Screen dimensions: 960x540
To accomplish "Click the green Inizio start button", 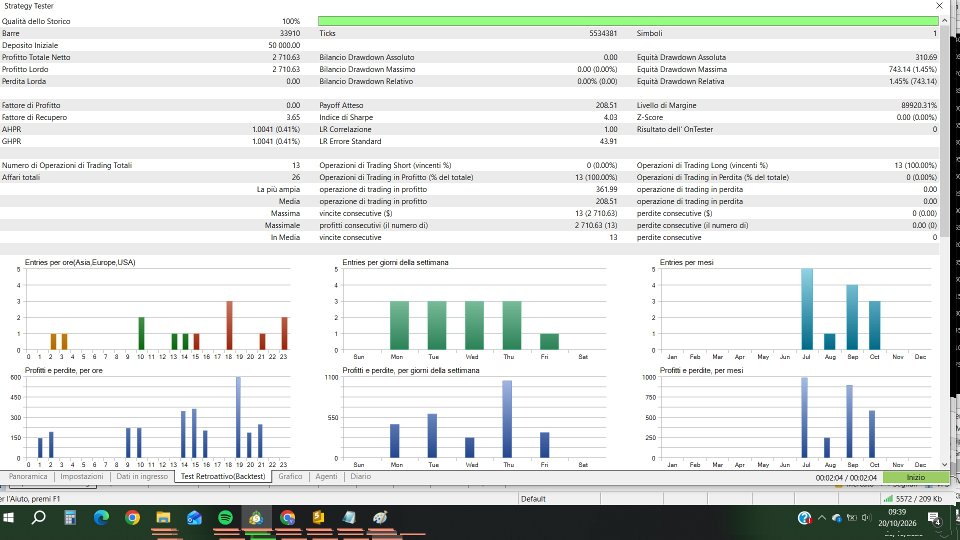I will (x=916, y=477).
